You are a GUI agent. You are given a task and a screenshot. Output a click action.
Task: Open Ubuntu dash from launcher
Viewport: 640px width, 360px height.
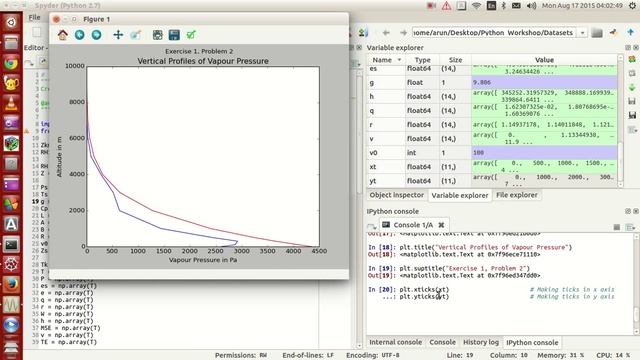tap(11, 22)
